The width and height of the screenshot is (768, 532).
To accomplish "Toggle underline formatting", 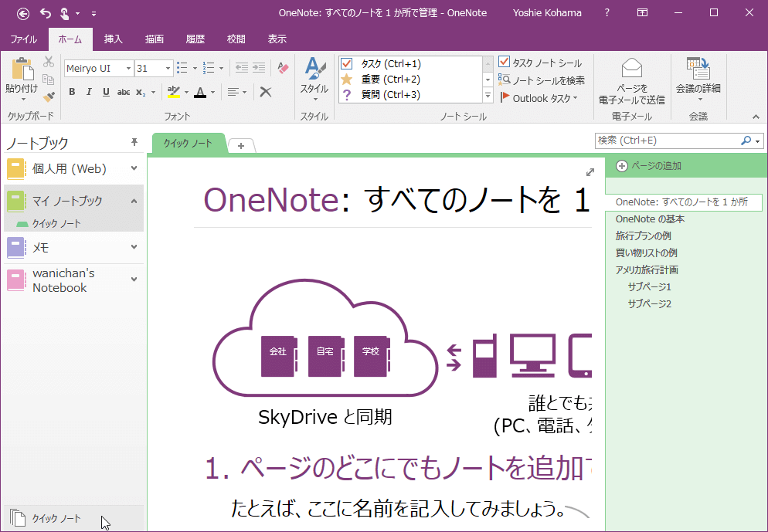I will click(x=106, y=93).
